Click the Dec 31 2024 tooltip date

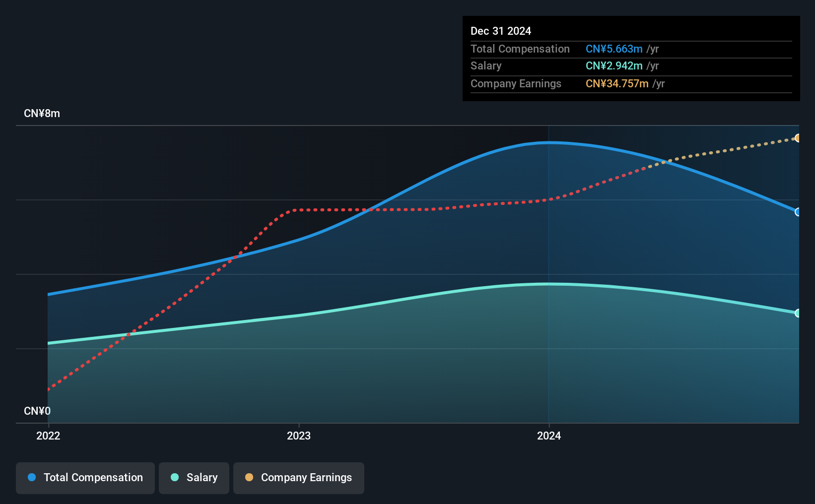point(501,31)
